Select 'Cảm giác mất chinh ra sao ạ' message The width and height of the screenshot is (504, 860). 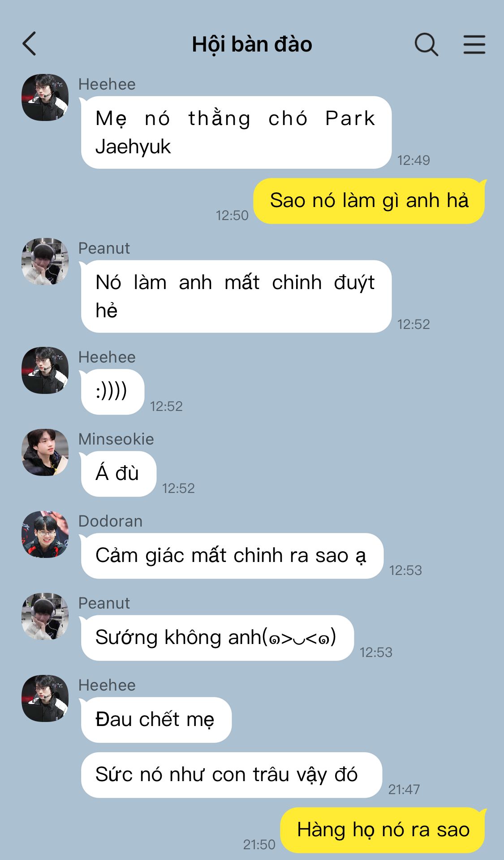[x=232, y=556]
